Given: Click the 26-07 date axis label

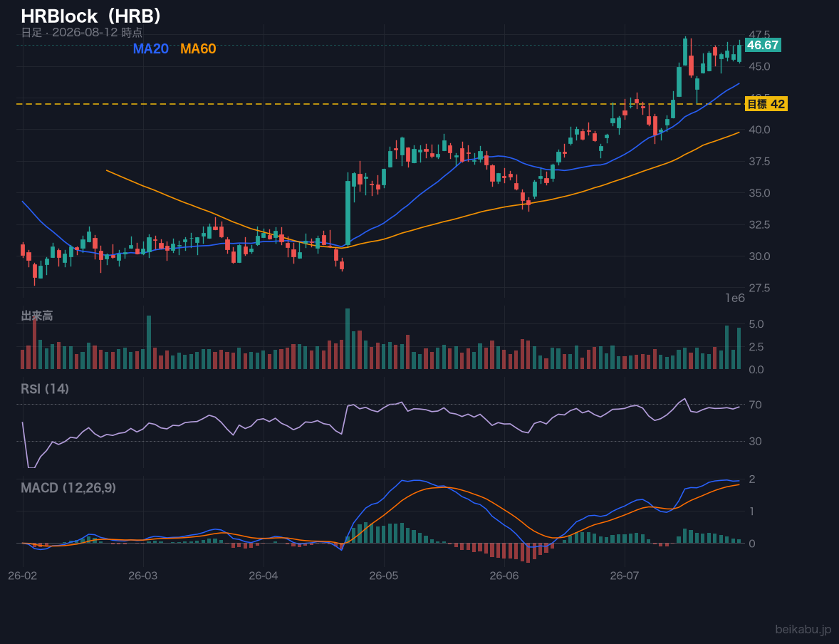Looking at the screenshot, I should [x=625, y=576].
